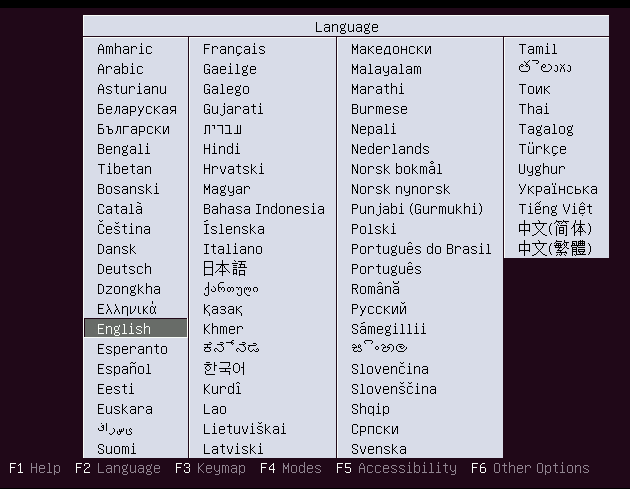
Task: Select Deutsch in the language list
Action: tap(125, 268)
